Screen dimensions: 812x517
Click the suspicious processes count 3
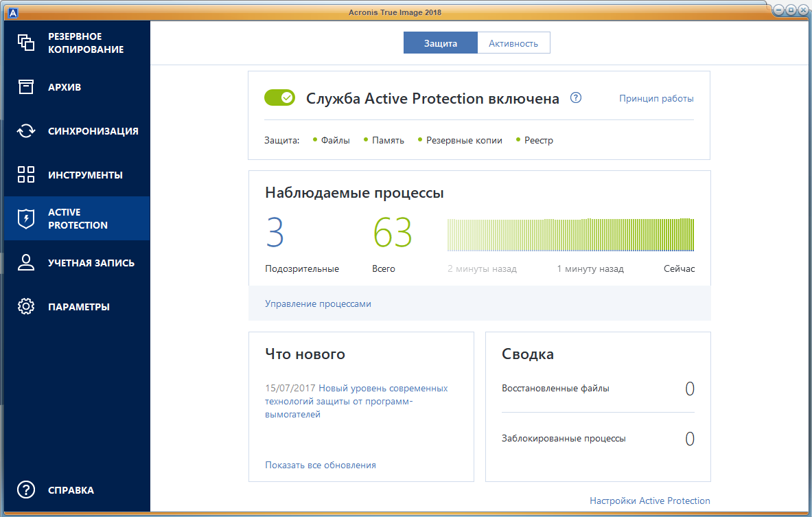275,232
